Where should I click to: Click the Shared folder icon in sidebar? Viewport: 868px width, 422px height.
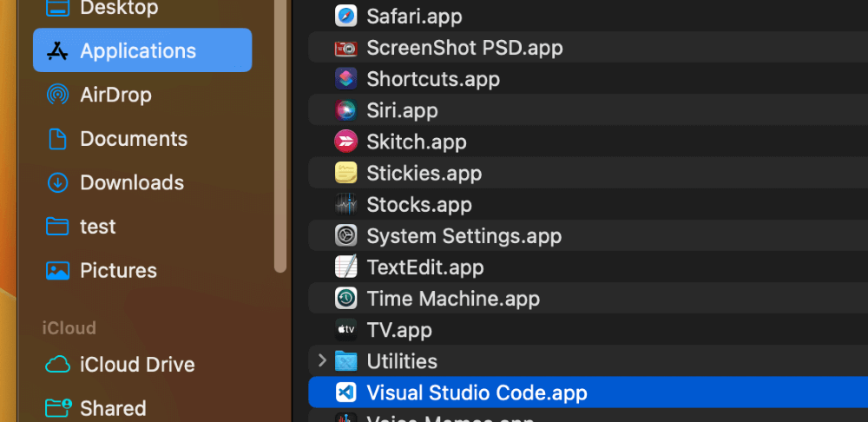pyautogui.click(x=59, y=408)
